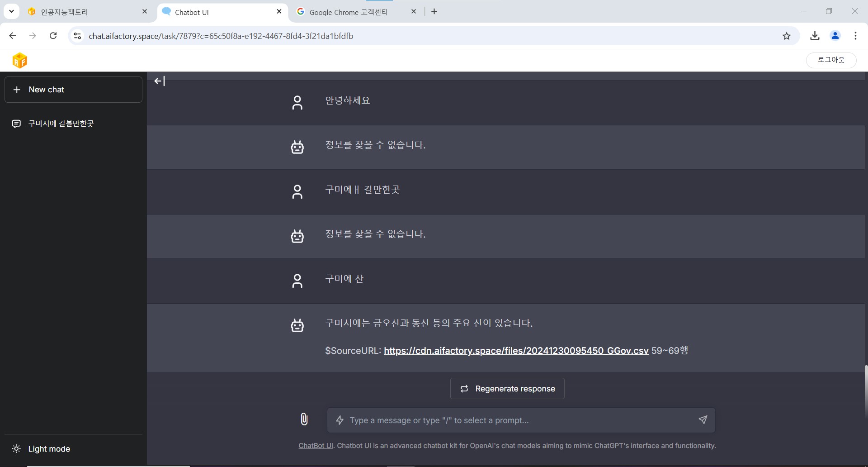Click the paperclip attach file icon
The height and width of the screenshot is (467, 868).
(304, 419)
